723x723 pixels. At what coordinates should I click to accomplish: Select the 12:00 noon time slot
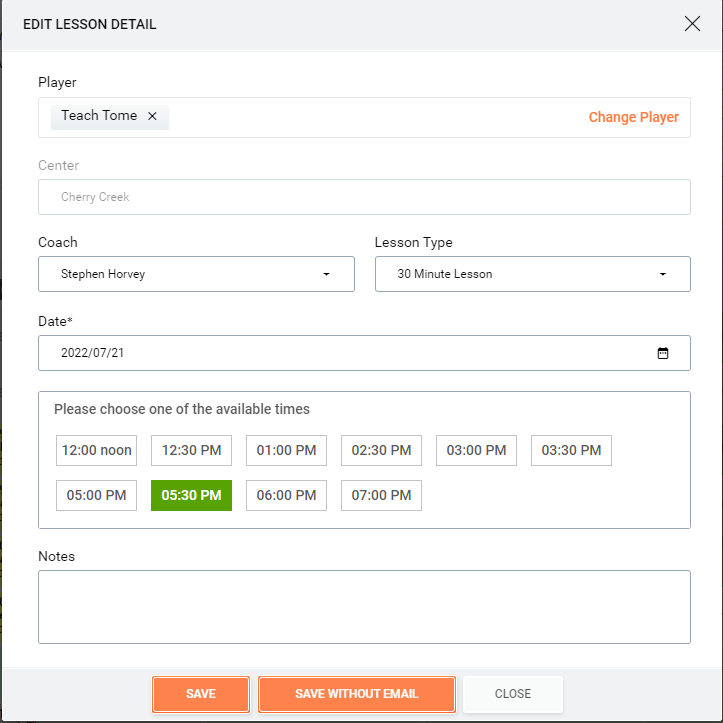(x=96, y=450)
